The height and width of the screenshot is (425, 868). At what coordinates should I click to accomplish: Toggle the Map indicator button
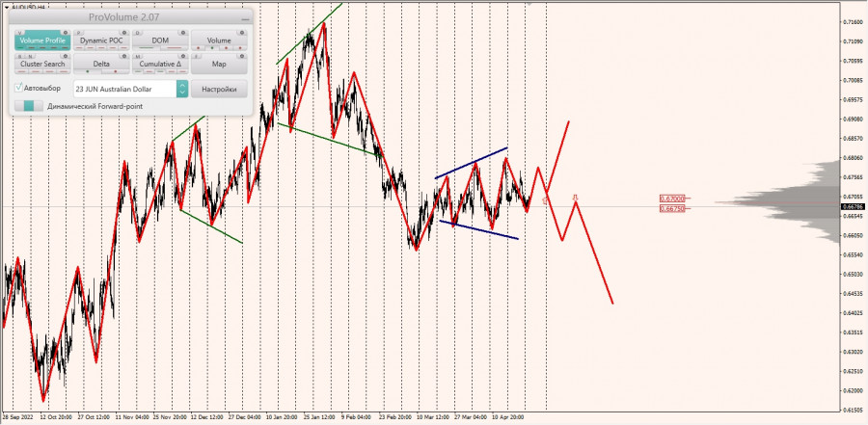(219, 65)
